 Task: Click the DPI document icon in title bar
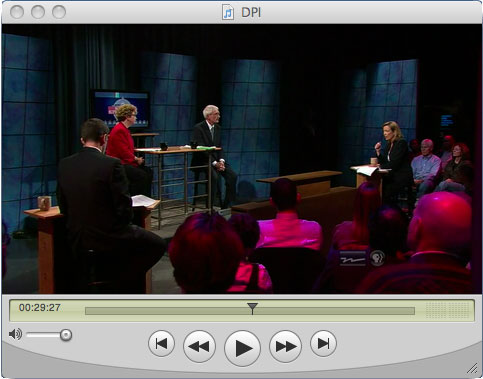point(228,13)
